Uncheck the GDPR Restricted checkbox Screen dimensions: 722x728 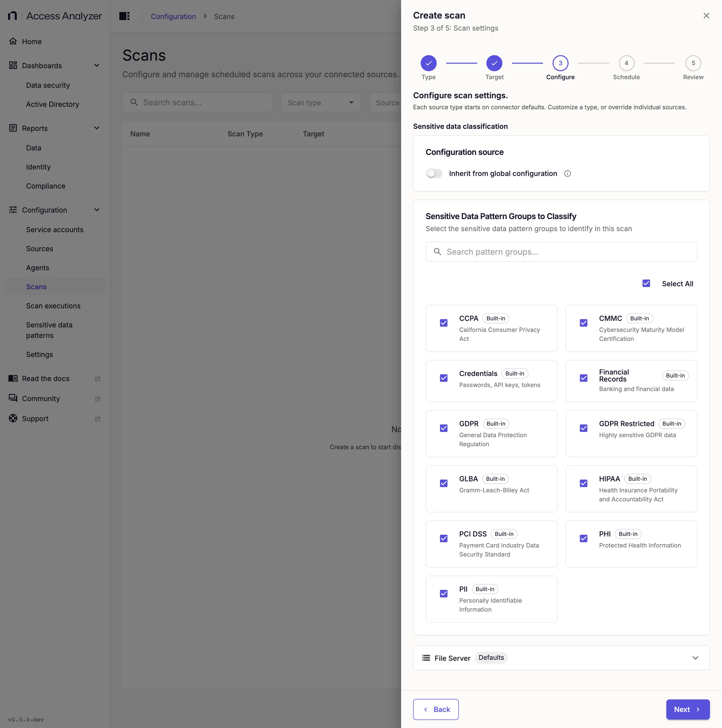[x=583, y=428]
